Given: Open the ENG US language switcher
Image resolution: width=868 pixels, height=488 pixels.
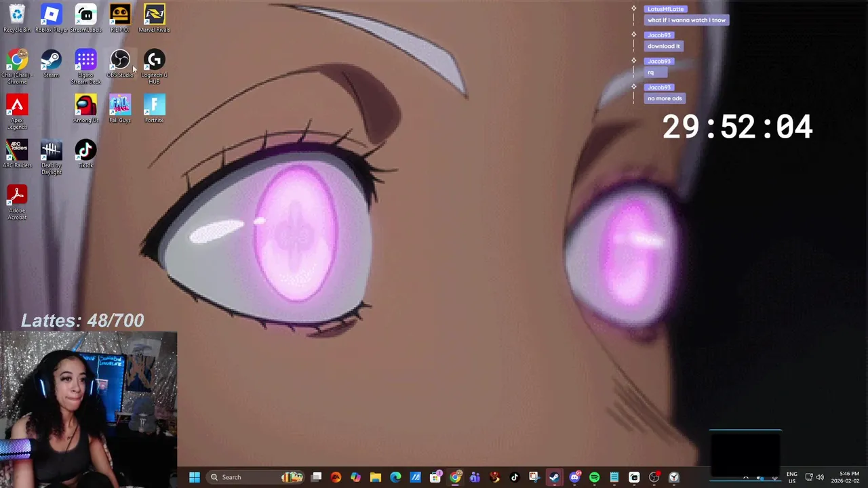Looking at the screenshot, I should (x=791, y=477).
